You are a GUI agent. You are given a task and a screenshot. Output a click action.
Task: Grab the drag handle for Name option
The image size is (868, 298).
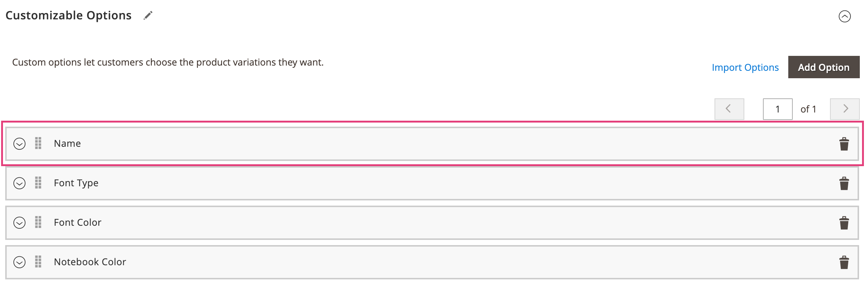(x=38, y=143)
